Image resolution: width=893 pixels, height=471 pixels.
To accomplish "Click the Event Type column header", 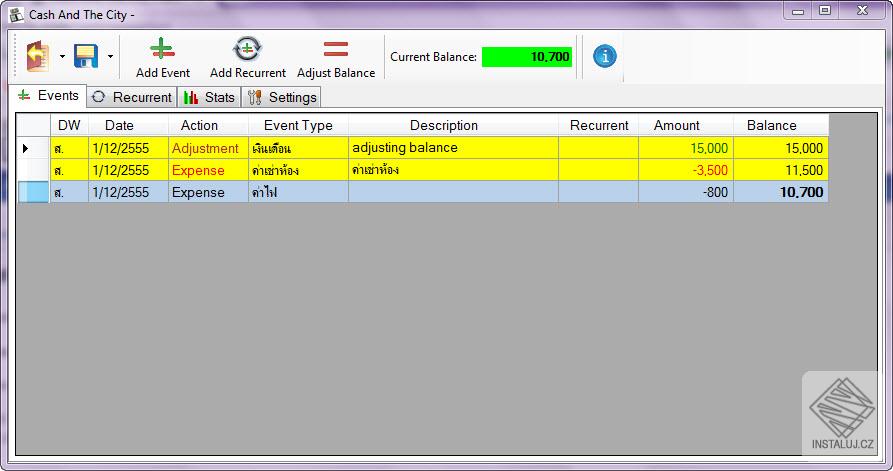I will [298, 125].
